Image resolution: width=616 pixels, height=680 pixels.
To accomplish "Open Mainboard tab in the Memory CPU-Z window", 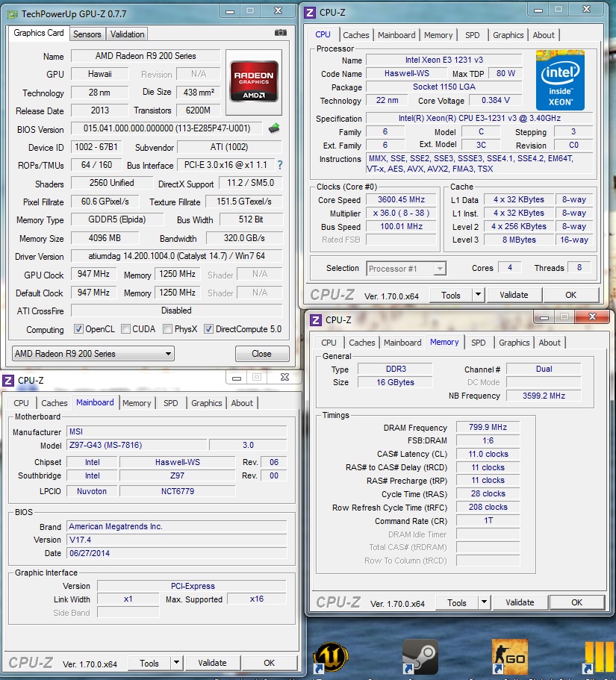I will (402, 343).
